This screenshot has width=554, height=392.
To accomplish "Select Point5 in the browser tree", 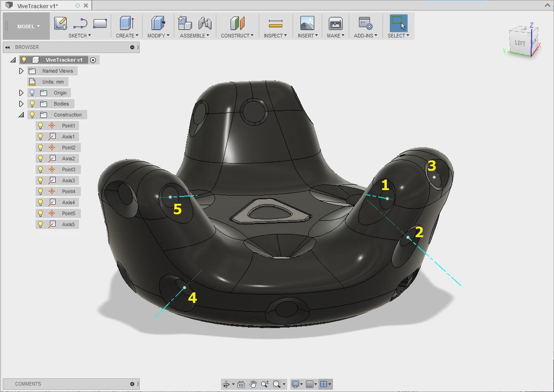I will tap(69, 213).
